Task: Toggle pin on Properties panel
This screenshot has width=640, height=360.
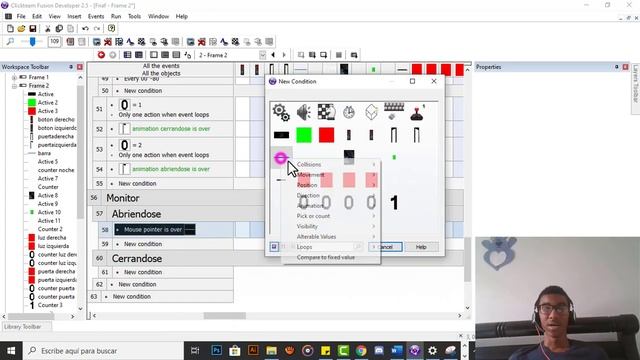Action: coord(617,67)
